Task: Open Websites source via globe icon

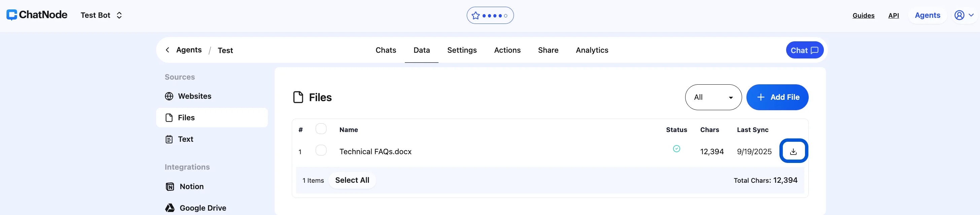Action: (169, 96)
